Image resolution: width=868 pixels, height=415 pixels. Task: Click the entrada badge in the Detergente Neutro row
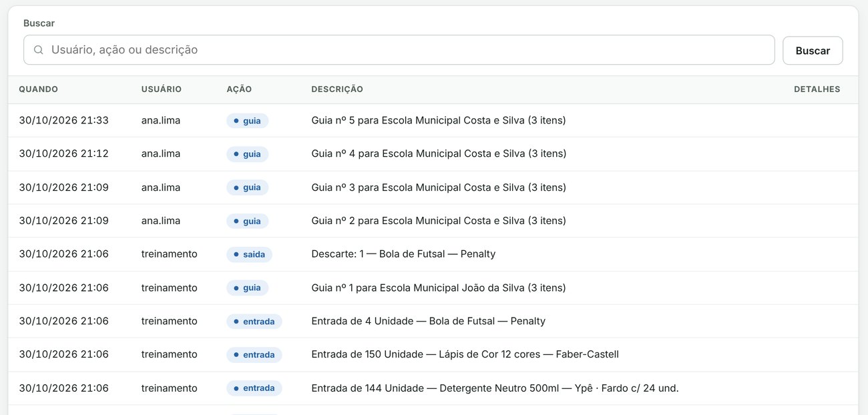point(254,388)
